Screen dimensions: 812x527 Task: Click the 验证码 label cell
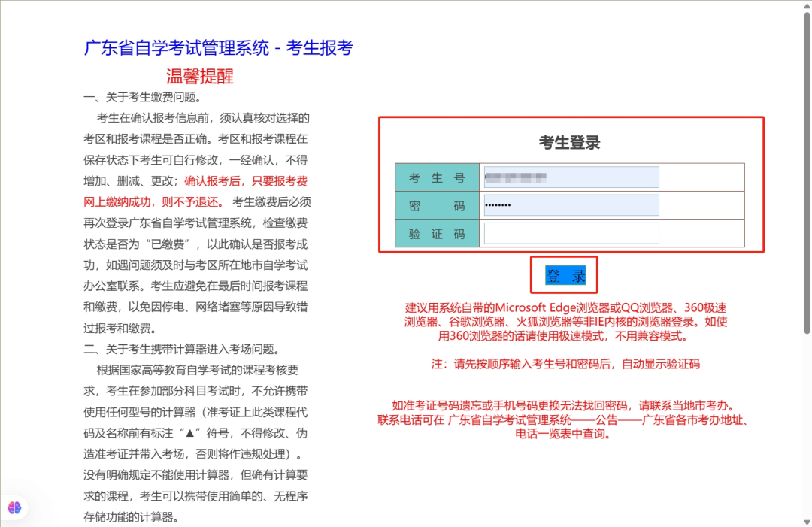437,233
